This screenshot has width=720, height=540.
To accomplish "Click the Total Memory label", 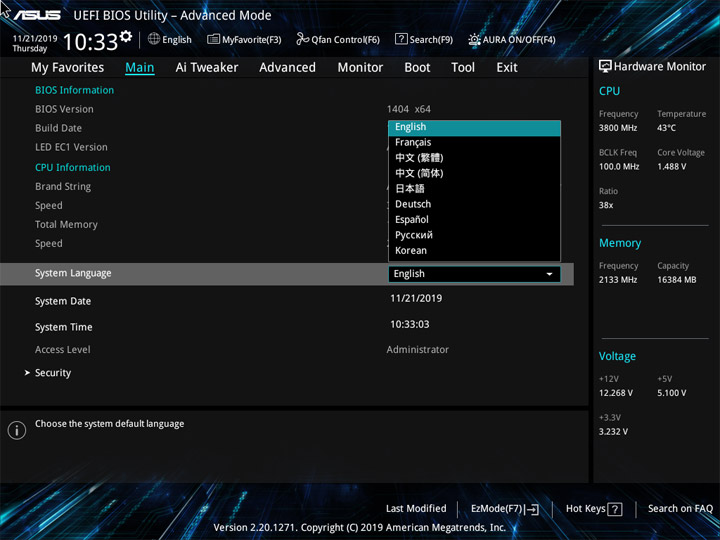I will (x=66, y=225).
